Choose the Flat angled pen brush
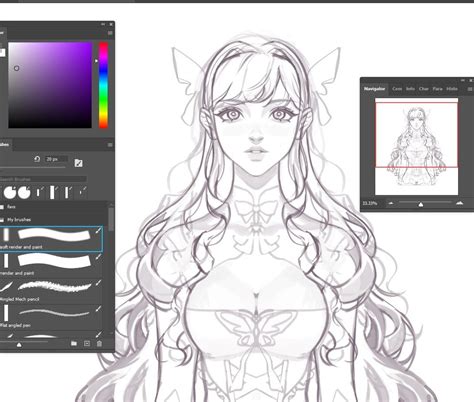 pos(51,317)
